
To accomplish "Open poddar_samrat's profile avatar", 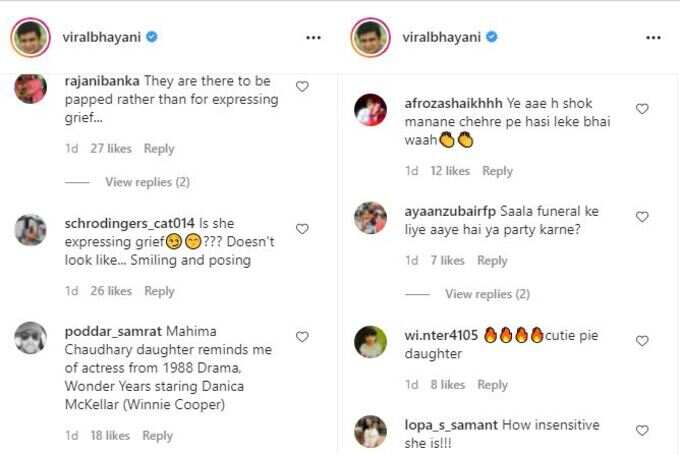I will (x=30, y=338).
